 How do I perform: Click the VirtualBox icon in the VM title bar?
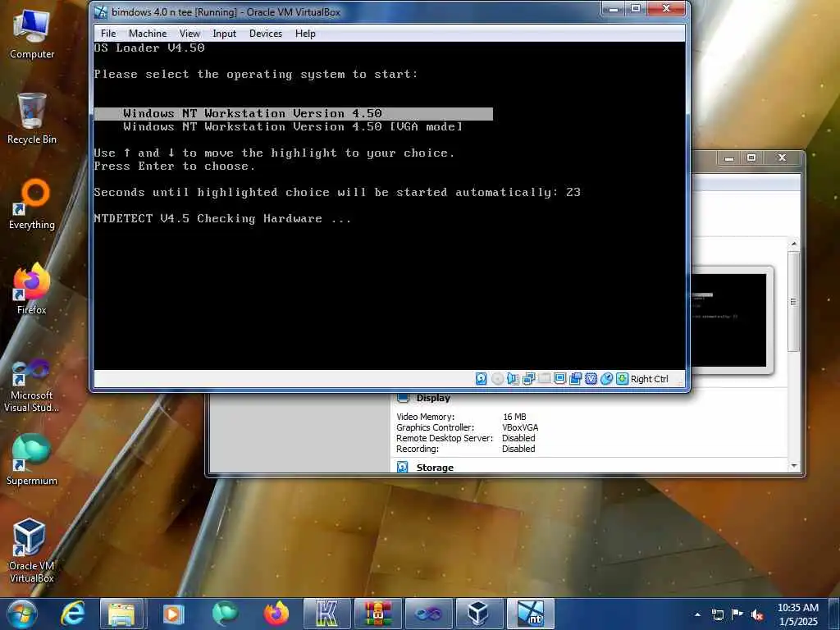(101, 11)
